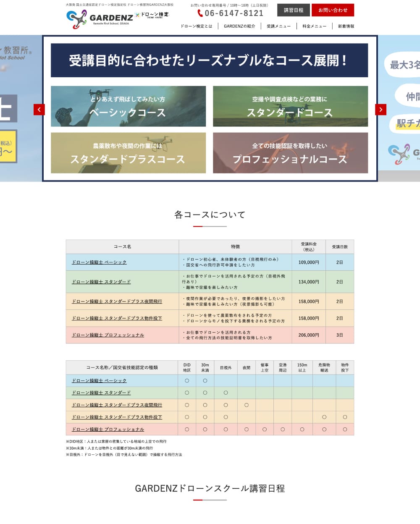420x524 pixels.
Task: Click the GARDENZ logo in header
Action: click(x=100, y=18)
